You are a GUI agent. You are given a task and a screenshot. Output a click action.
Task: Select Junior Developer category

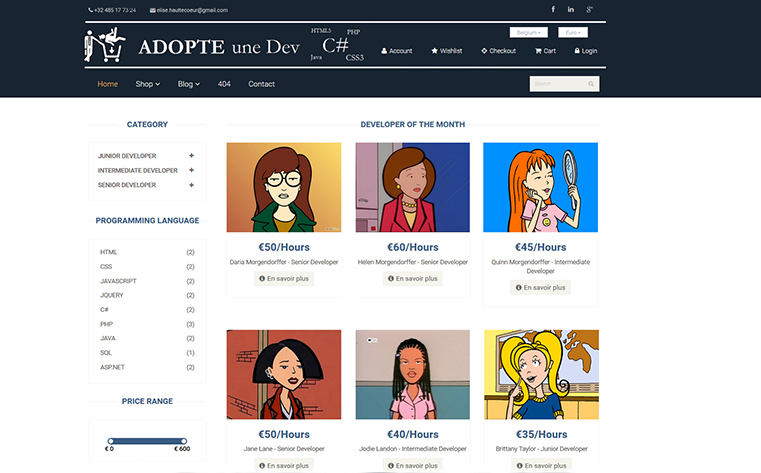click(x=127, y=156)
